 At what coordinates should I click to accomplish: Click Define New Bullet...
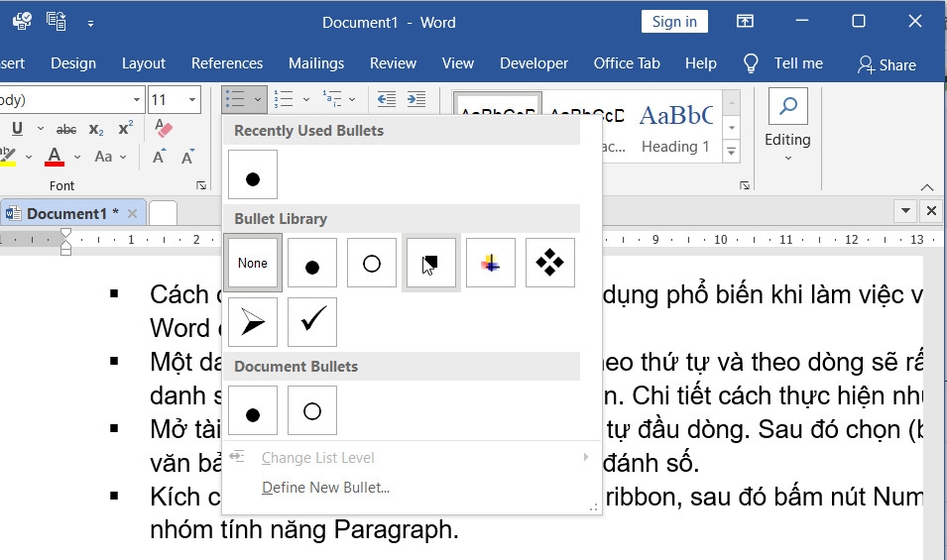tap(325, 488)
